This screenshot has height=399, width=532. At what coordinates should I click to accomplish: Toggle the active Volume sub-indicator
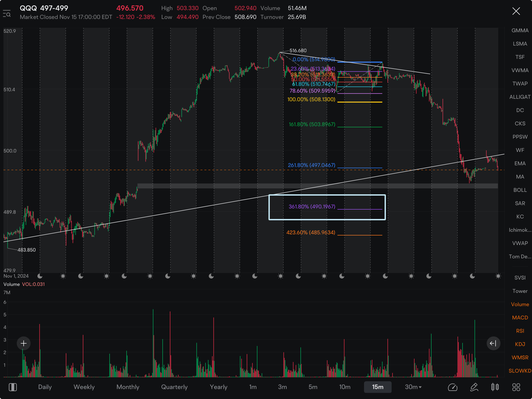pyautogui.click(x=520, y=304)
